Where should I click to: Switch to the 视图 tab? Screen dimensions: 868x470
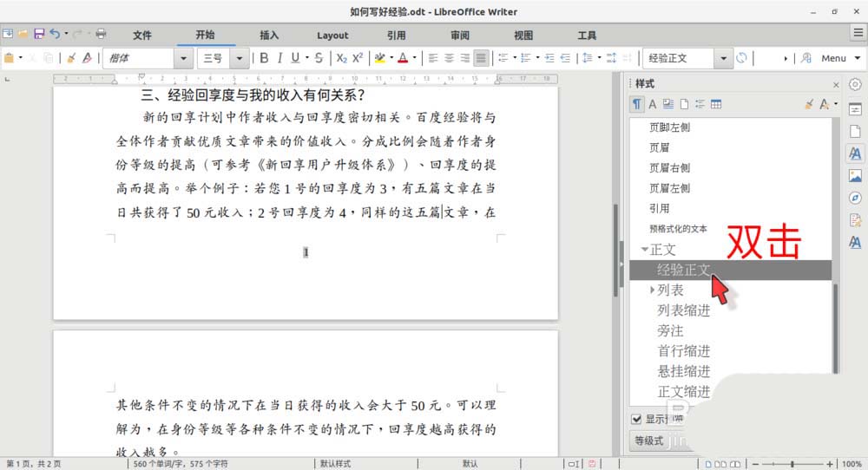click(x=523, y=36)
